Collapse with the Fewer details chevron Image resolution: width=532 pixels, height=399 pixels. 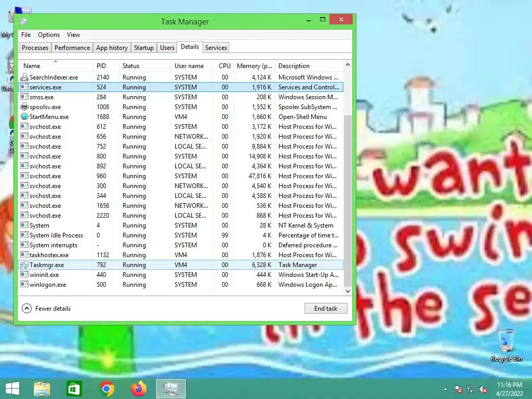pyautogui.click(x=26, y=309)
